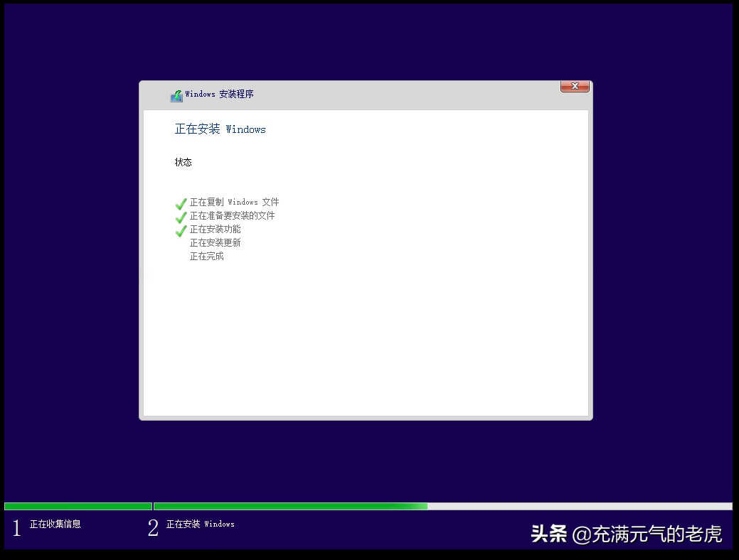Click green filled part of second progress bar
The width and height of the screenshot is (739, 560).
(285, 507)
